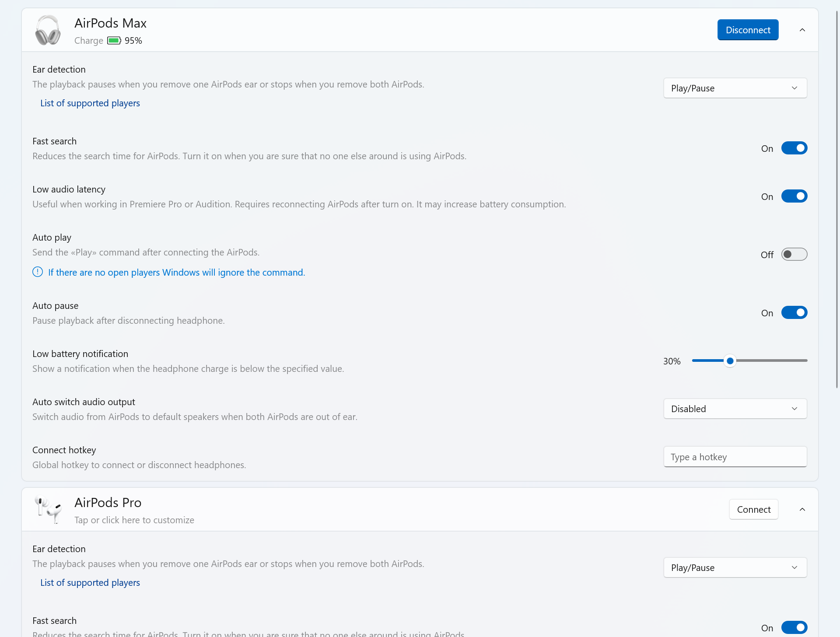Image resolution: width=840 pixels, height=637 pixels.
Task: Disable the Low audio latency toggle
Action: [x=794, y=196]
